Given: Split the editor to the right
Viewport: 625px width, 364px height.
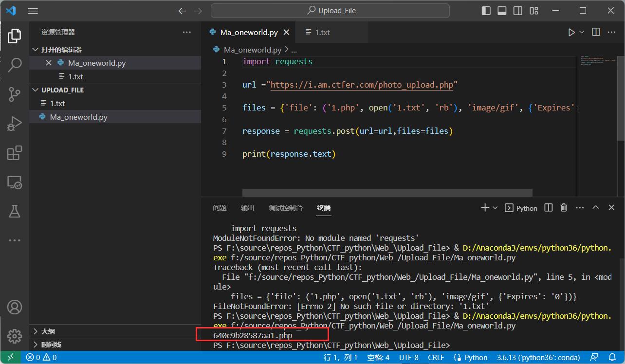Looking at the screenshot, I should pos(596,32).
